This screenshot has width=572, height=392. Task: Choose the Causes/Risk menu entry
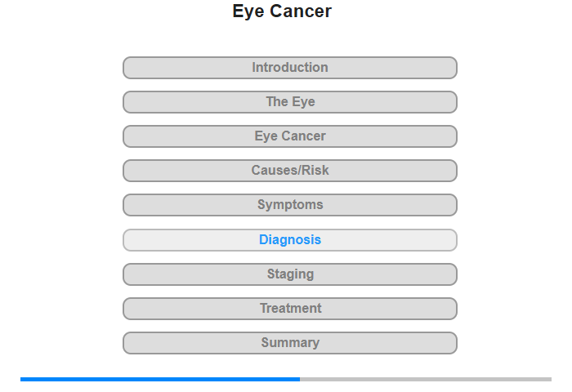click(290, 171)
